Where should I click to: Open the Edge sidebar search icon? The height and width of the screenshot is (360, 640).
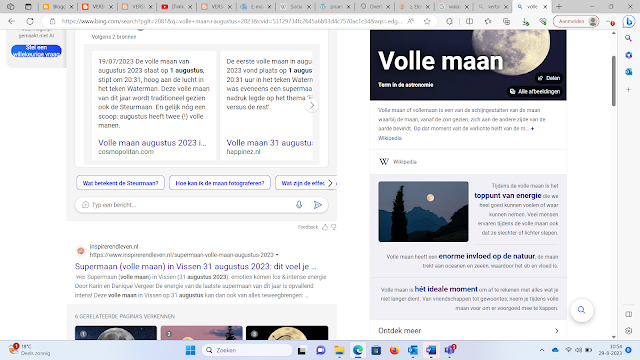pyautogui.click(x=629, y=38)
